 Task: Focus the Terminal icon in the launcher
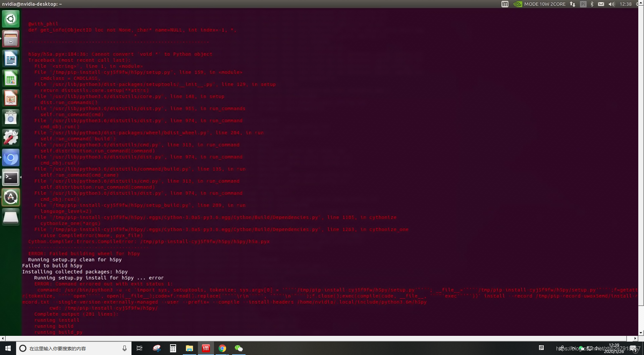click(11, 177)
